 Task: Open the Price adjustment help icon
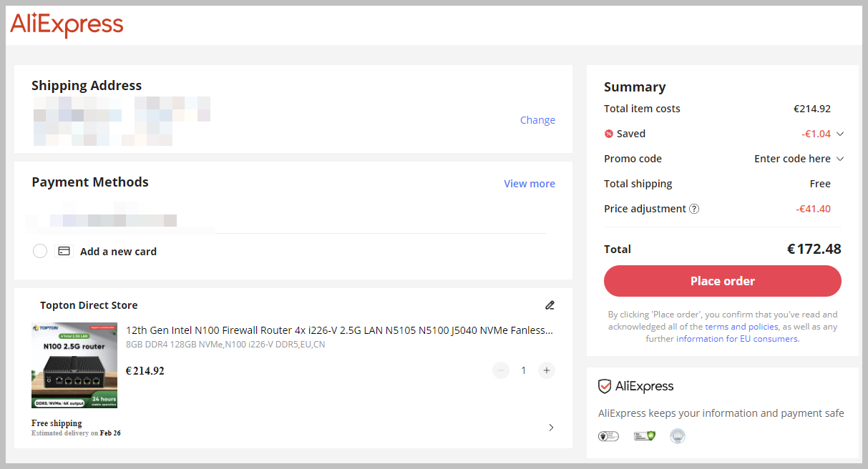point(693,209)
